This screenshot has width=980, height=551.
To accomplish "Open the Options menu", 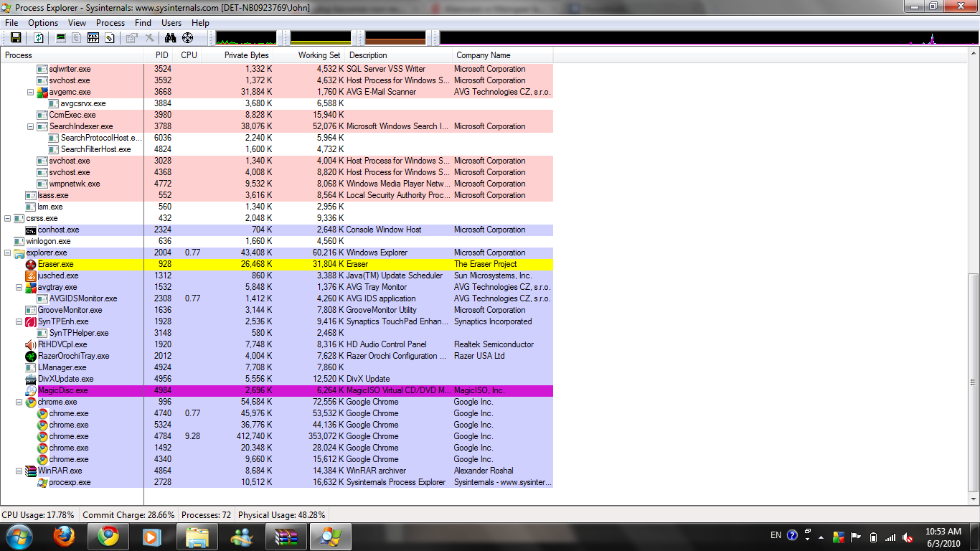I will [x=43, y=23].
